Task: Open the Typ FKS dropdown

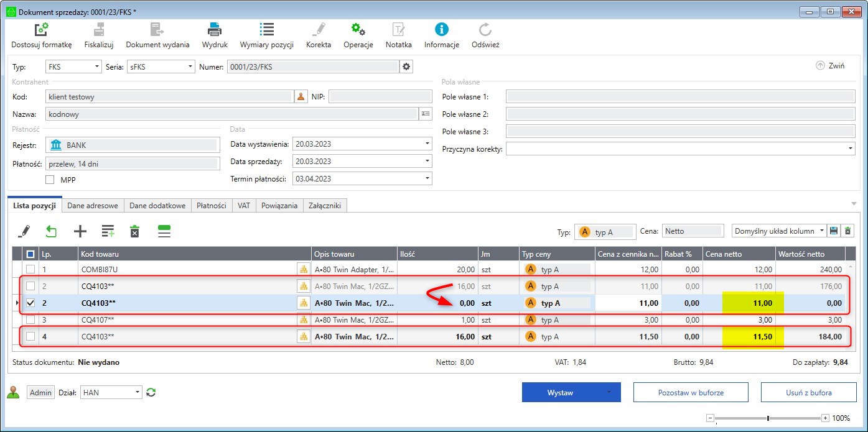Action: [x=96, y=67]
